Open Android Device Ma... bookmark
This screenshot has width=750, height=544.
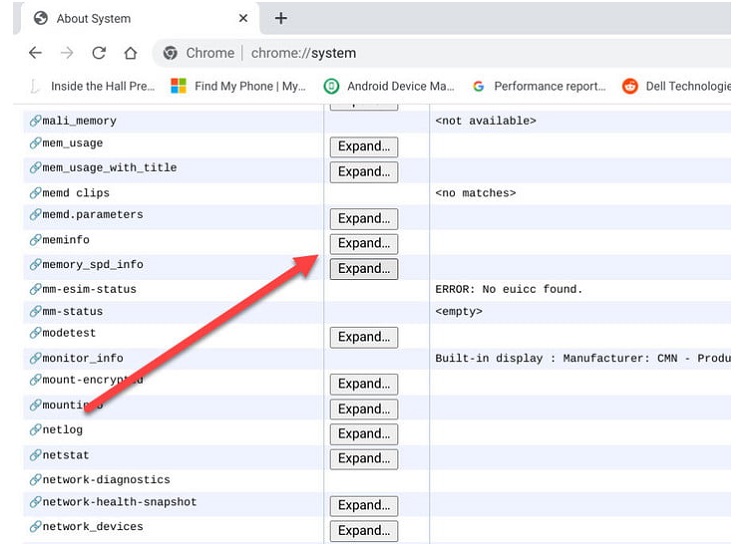point(389,86)
